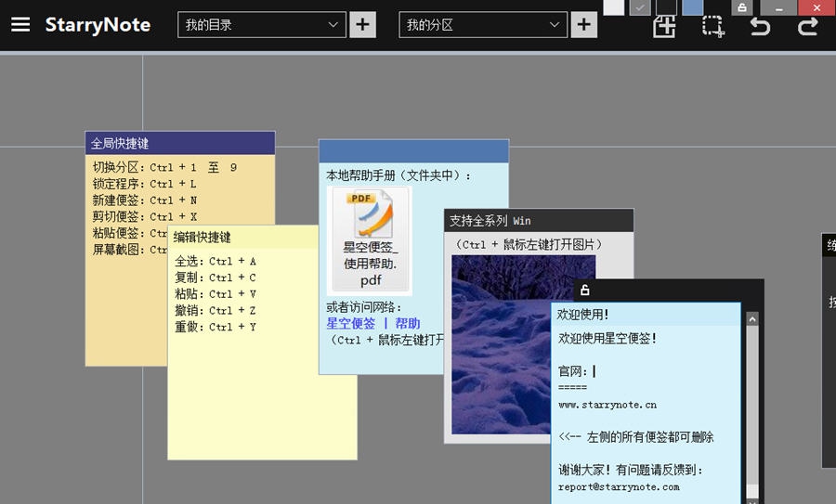
Task: Toggle the unlock icon on the welcome note
Action: point(585,291)
